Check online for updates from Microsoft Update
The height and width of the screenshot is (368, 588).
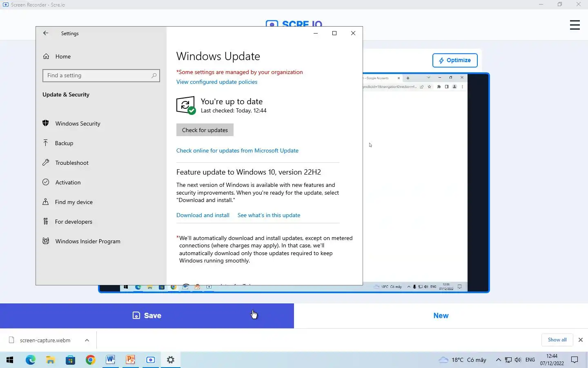coord(237,150)
